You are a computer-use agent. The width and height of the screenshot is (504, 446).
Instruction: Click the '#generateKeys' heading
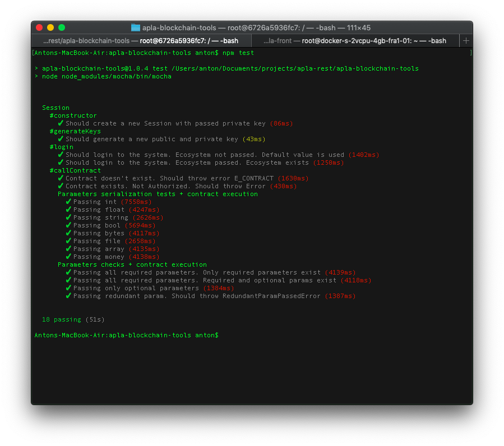click(x=75, y=131)
